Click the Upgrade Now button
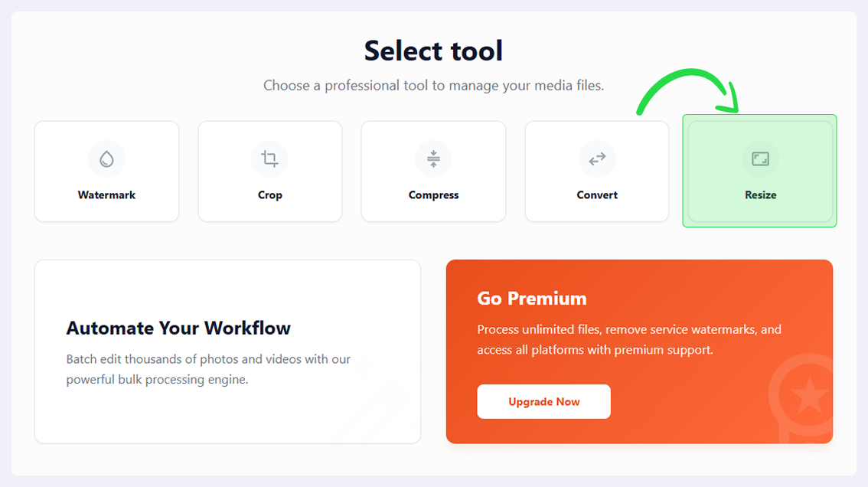Screen dimensions: 868x487 tap(543, 402)
